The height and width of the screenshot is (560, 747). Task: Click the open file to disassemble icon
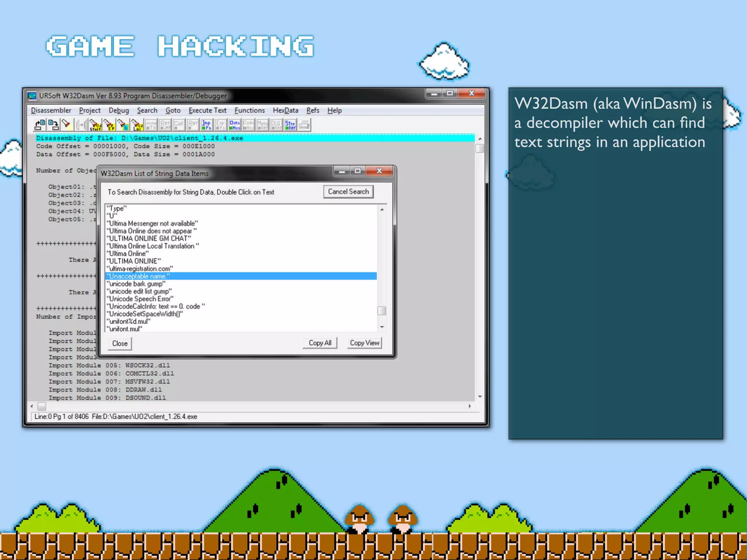(x=40, y=125)
